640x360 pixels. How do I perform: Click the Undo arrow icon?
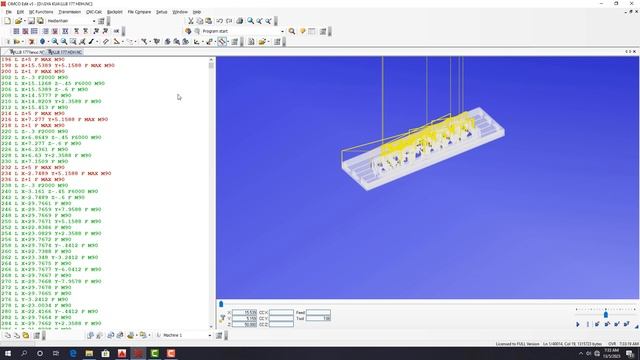point(220,21)
